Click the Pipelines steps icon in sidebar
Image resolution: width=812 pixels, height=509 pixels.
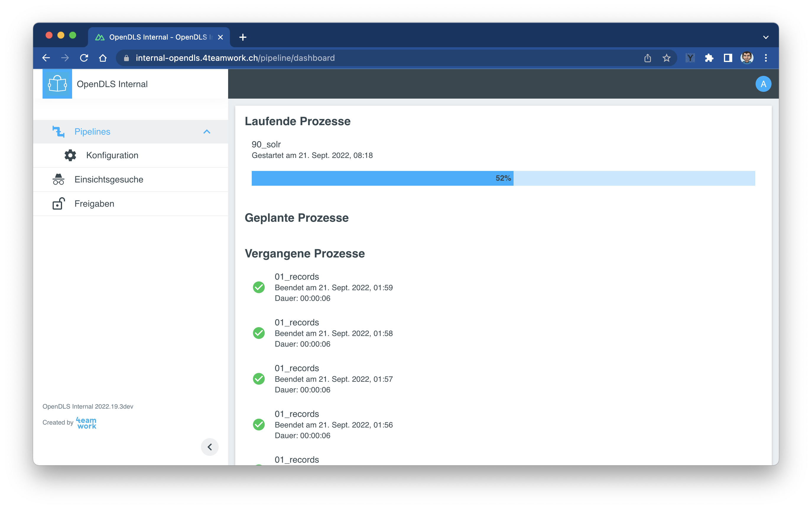click(x=58, y=132)
